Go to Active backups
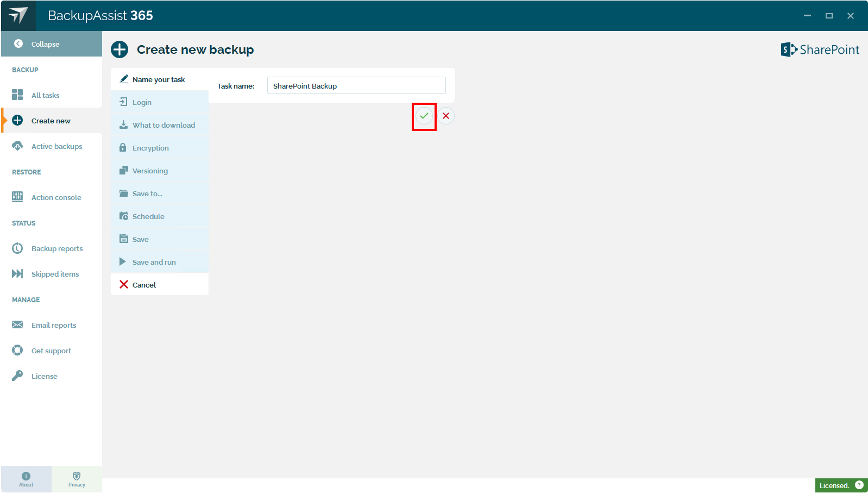The image size is (868, 493). 51,146
